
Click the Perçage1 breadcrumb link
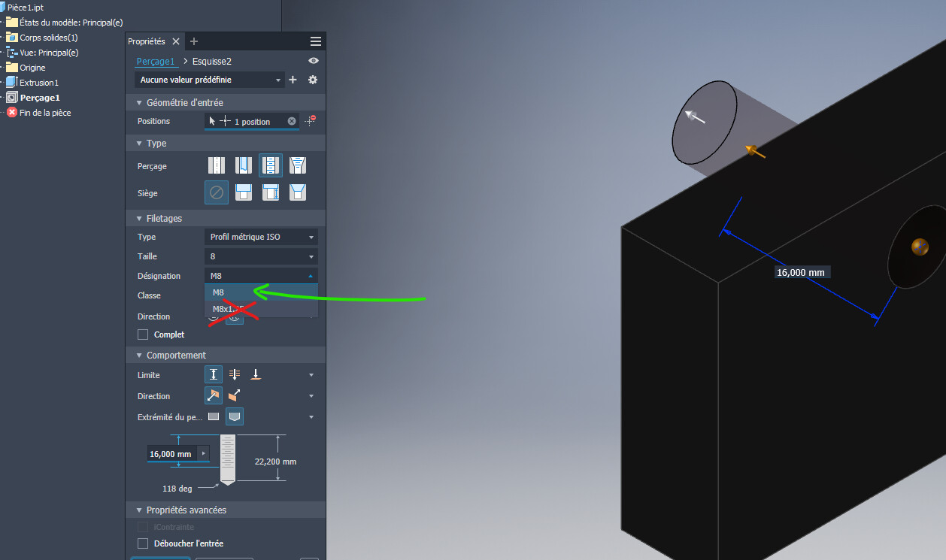tap(155, 61)
